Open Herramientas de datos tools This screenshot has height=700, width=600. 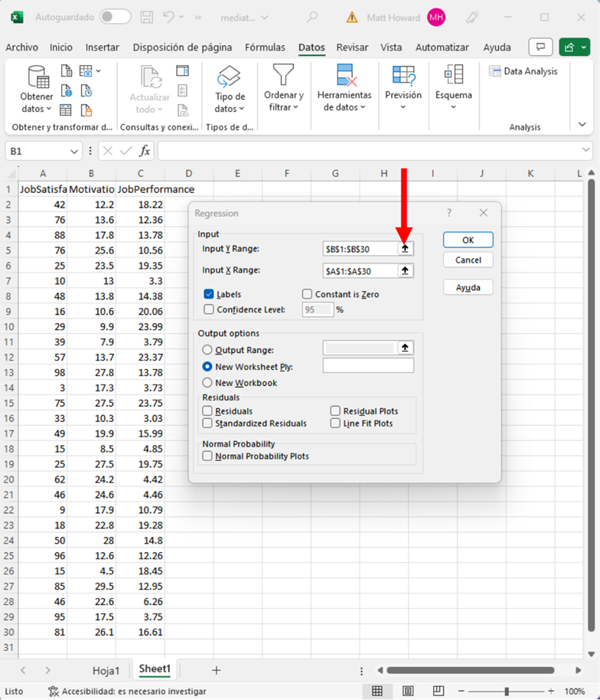pos(344,88)
